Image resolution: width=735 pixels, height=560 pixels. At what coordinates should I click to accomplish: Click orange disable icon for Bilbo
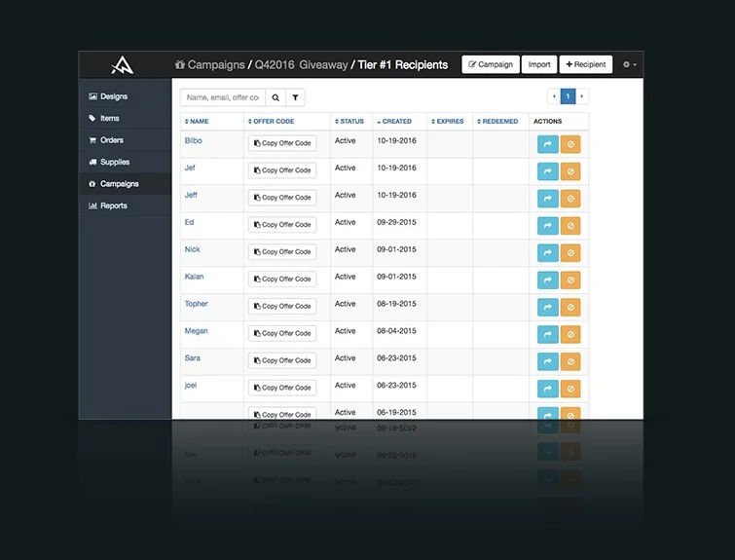[570, 144]
